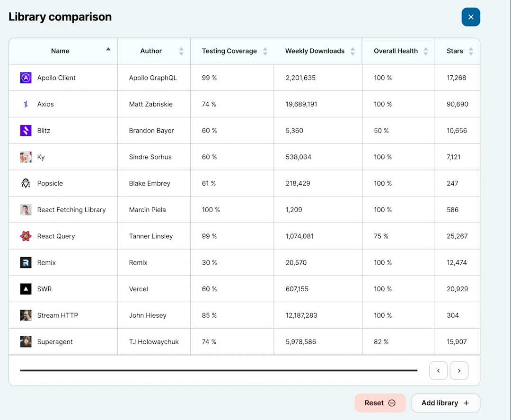Click the Popsicle logo icon
Screen dimensions: 511x420
(26, 183)
